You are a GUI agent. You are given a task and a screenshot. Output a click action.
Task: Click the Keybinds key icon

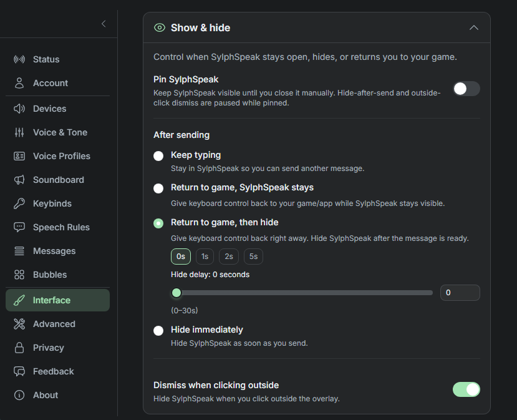(19, 203)
